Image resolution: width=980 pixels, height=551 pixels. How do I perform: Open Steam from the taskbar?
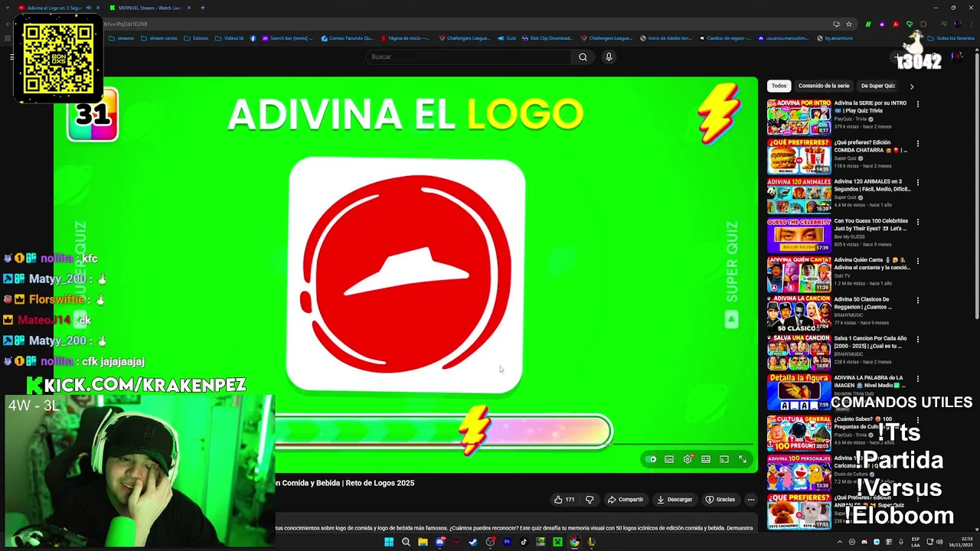tap(473, 542)
